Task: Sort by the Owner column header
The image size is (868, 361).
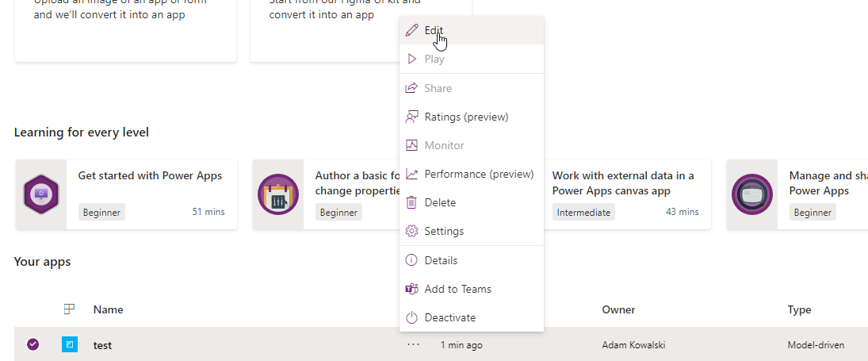Action: 618,309
